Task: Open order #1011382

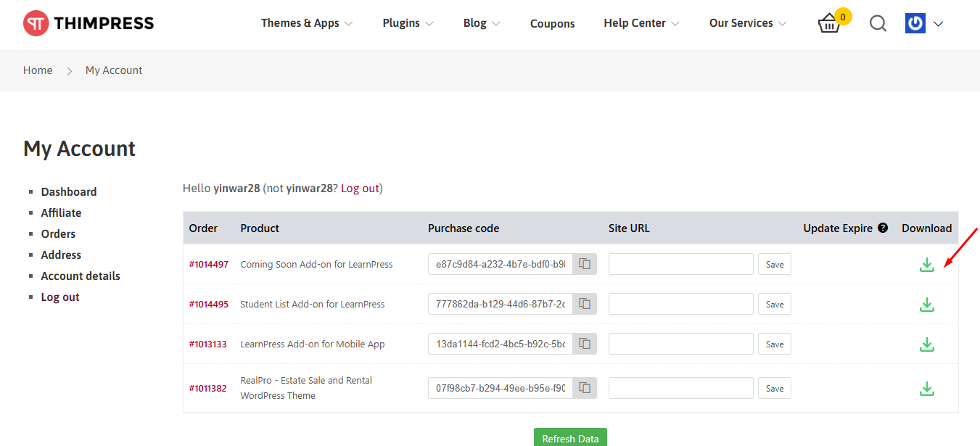Action: 207,389
